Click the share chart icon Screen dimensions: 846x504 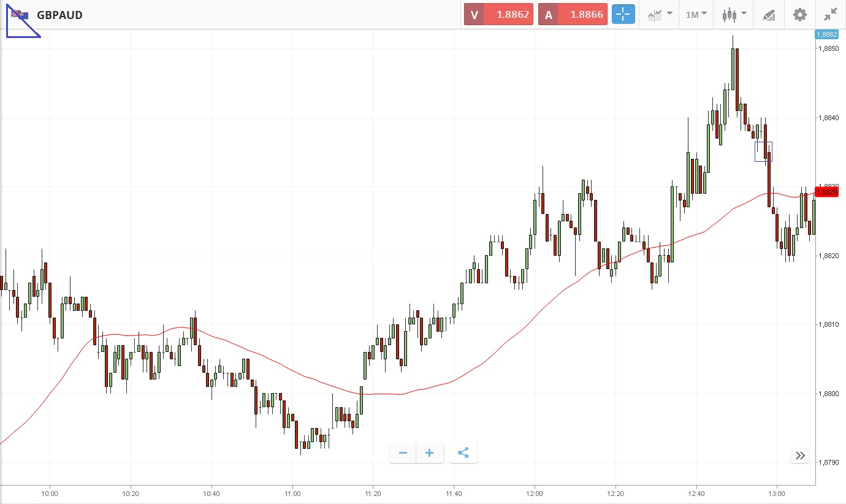(463, 453)
